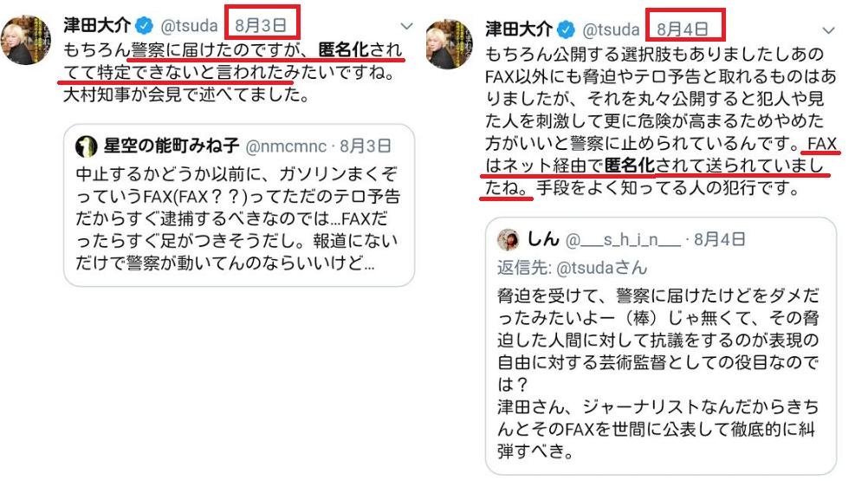This screenshot has height=481, width=868.
Task: Click verified badge on left tweet
Action: click(145, 25)
